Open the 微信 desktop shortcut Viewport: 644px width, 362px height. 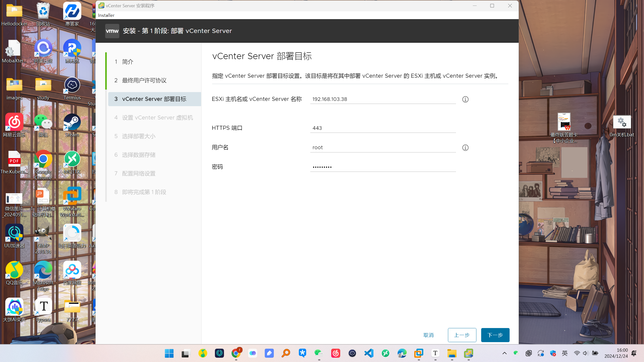pyautogui.click(x=43, y=126)
